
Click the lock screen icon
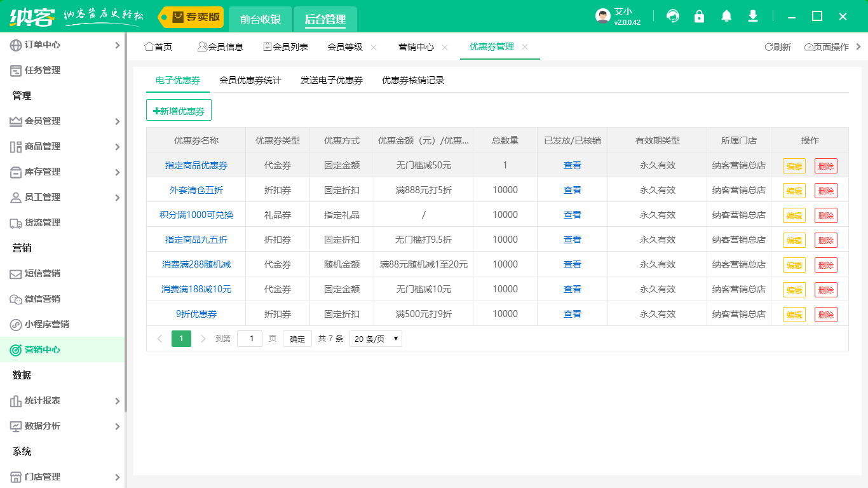(699, 17)
